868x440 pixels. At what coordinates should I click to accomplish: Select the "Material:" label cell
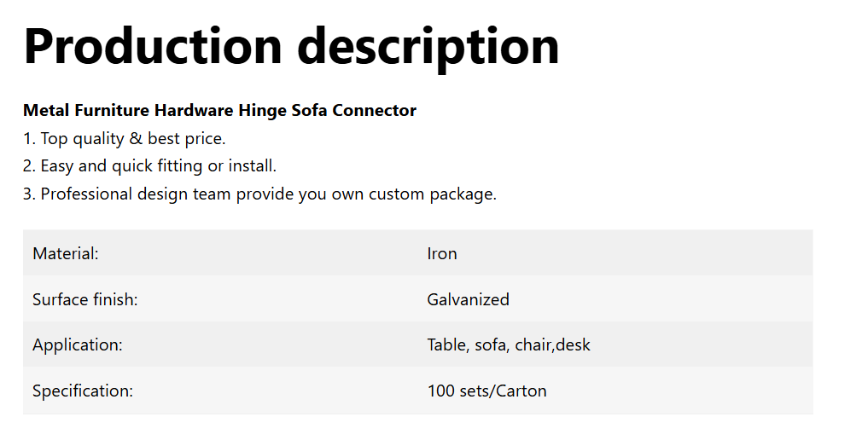pyautogui.click(x=66, y=253)
